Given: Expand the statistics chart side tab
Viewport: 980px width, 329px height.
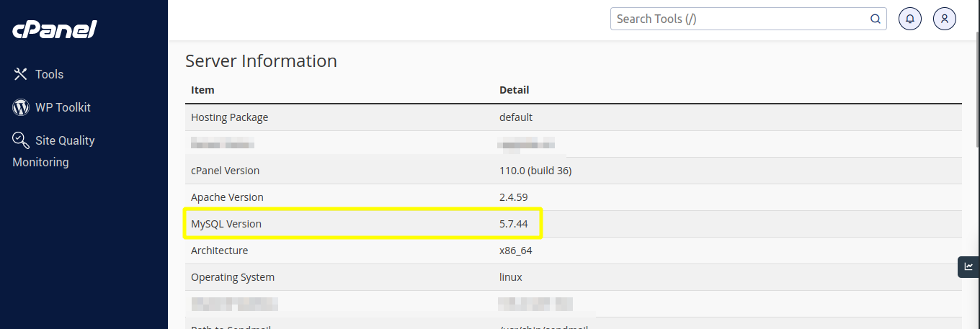Looking at the screenshot, I should pos(968,266).
